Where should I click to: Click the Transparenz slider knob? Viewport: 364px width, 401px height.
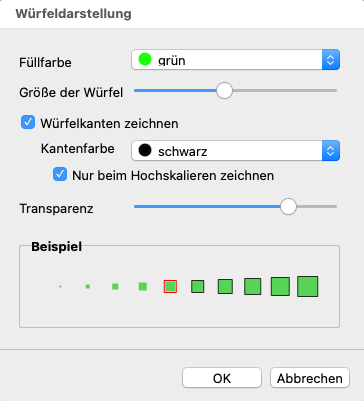288,207
